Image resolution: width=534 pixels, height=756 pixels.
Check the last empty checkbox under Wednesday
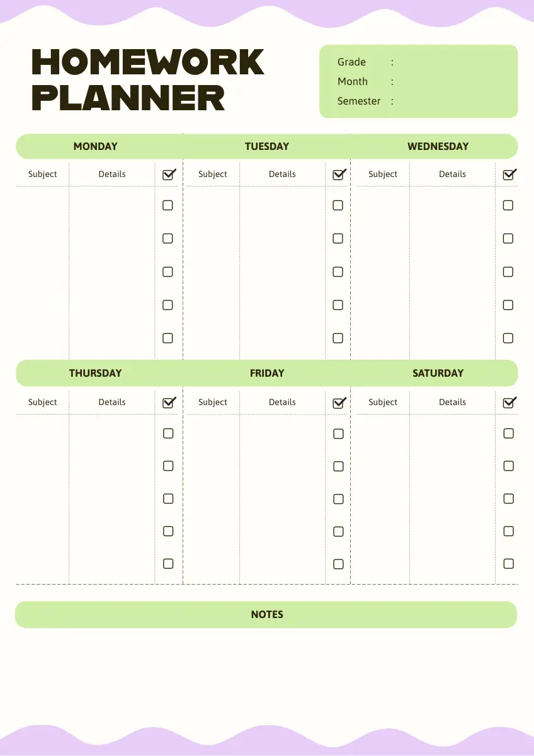508,338
